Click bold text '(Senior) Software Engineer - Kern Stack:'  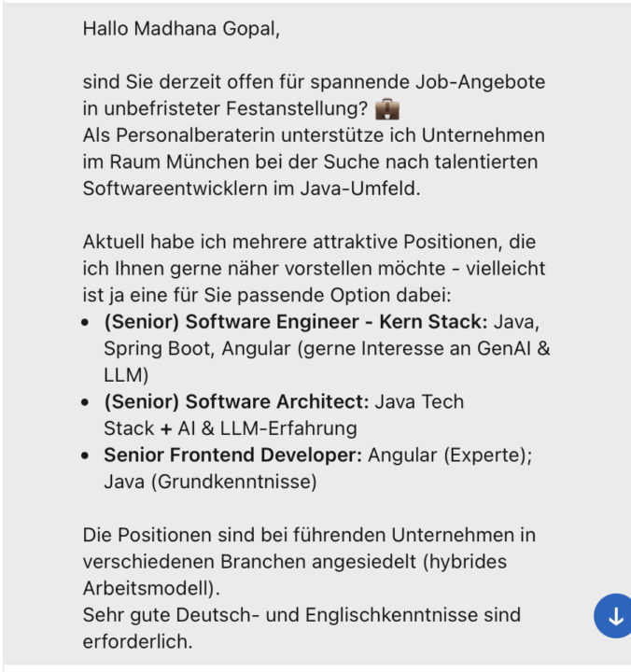point(295,322)
